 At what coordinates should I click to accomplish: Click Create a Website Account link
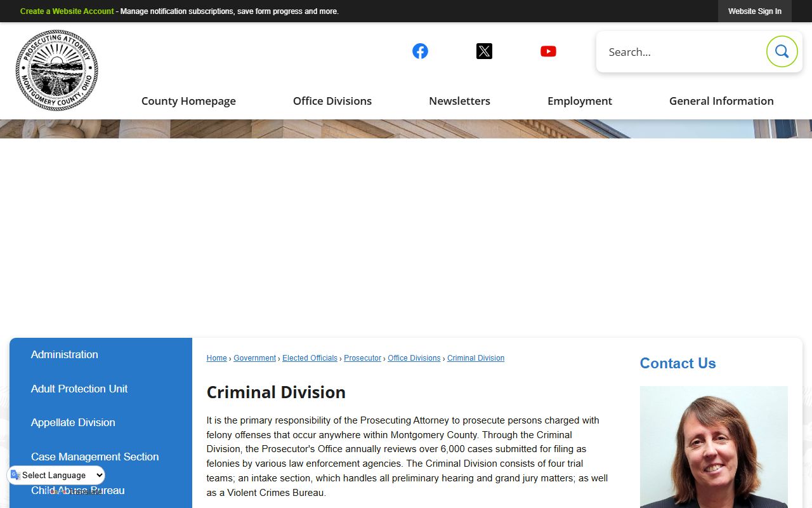click(67, 11)
